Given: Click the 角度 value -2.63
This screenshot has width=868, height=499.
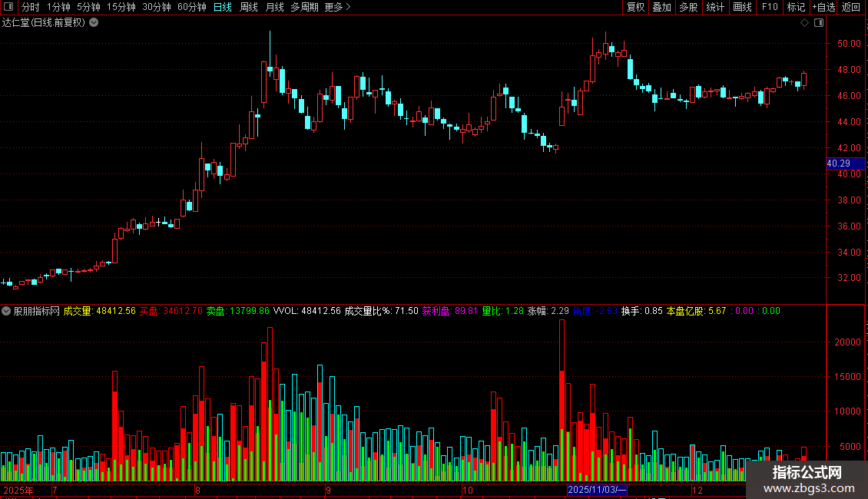Looking at the screenshot, I should tap(606, 311).
